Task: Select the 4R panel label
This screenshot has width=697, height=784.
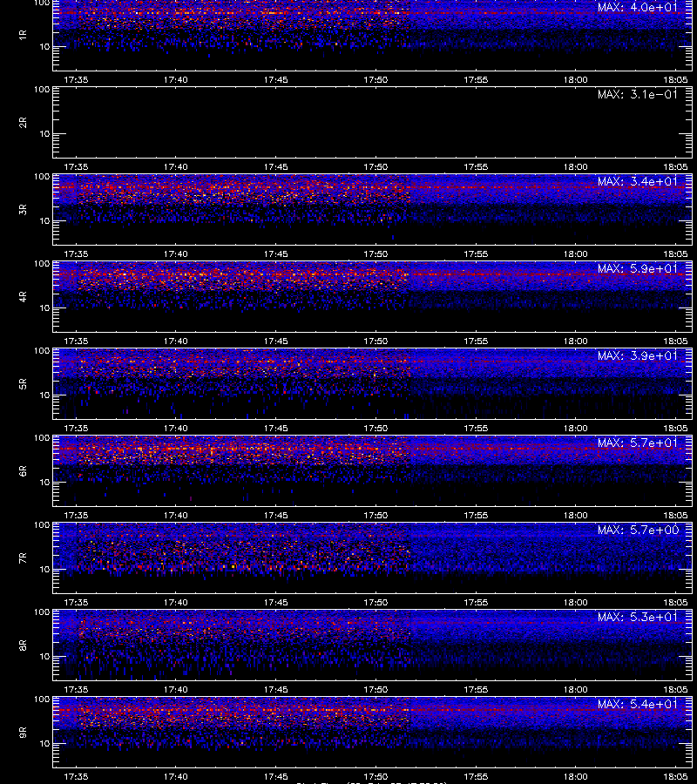Action: click(x=23, y=296)
